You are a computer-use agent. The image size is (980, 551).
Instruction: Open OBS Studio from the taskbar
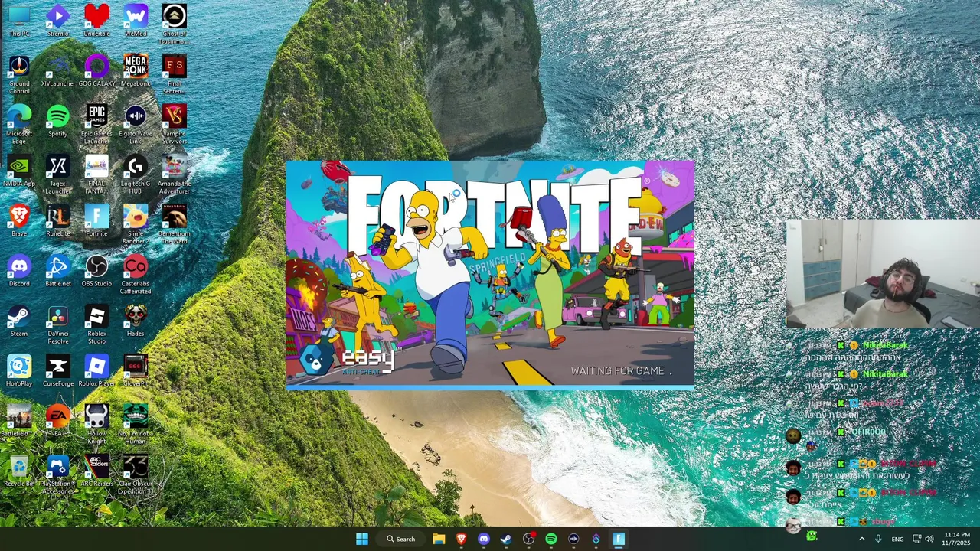point(528,539)
